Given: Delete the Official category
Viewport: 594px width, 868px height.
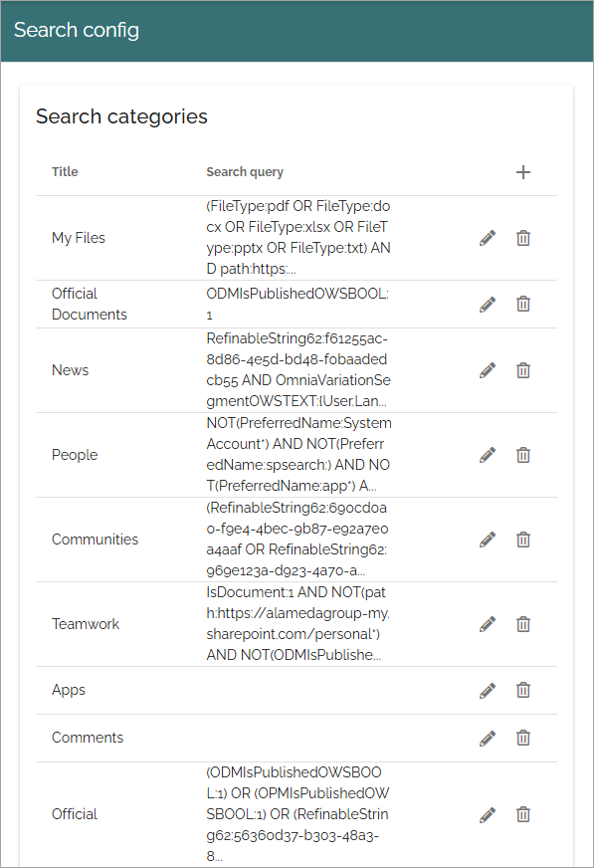Looking at the screenshot, I should tap(523, 815).
